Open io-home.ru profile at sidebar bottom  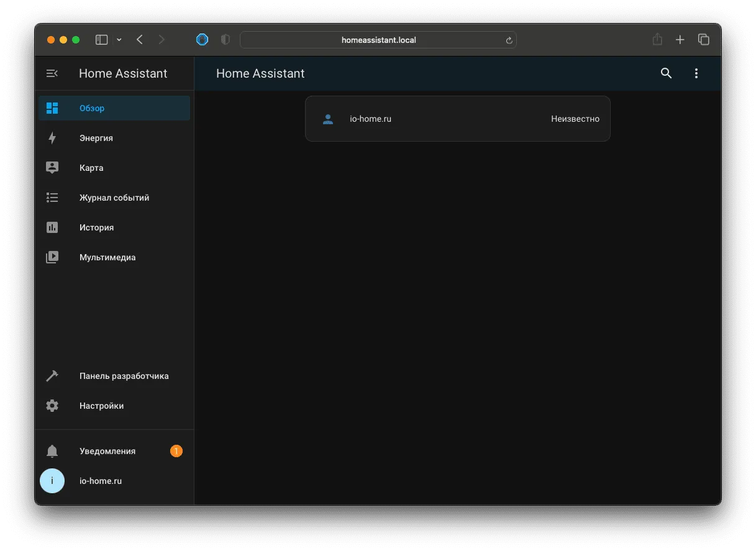(x=114, y=481)
